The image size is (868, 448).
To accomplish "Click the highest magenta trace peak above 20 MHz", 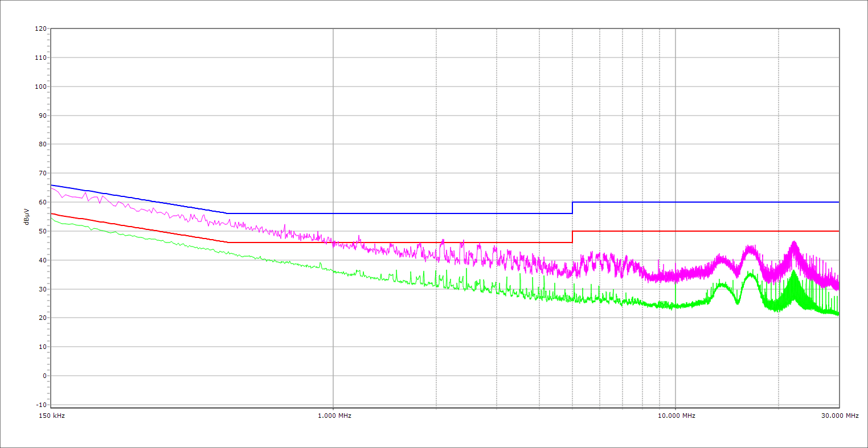I will tap(794, 242).
